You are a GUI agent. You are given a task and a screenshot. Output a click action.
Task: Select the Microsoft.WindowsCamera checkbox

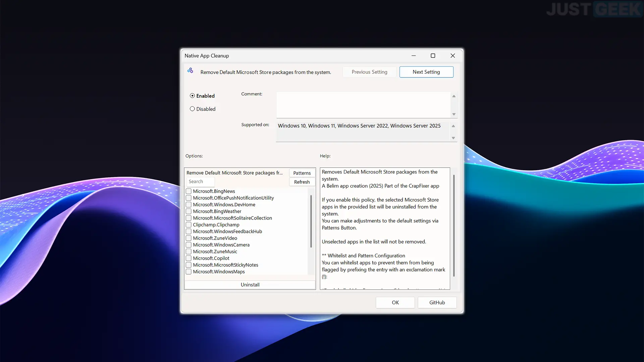(x=189, y=245)
